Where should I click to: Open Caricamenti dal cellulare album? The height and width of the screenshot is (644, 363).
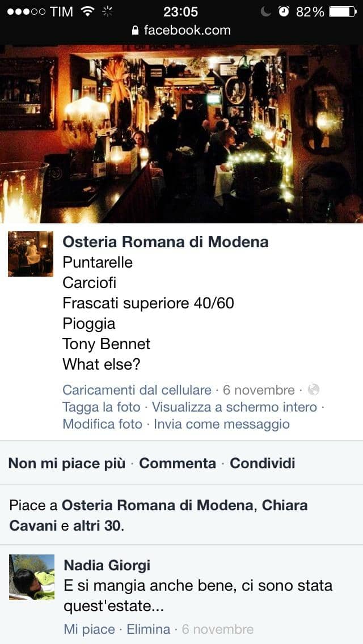137,390
